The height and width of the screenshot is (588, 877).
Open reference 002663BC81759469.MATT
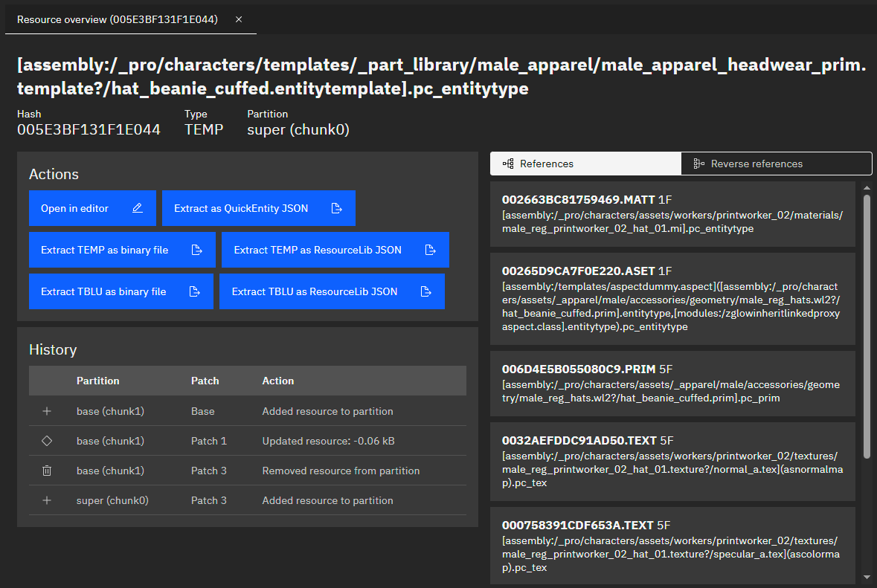(x=672, y=214)
